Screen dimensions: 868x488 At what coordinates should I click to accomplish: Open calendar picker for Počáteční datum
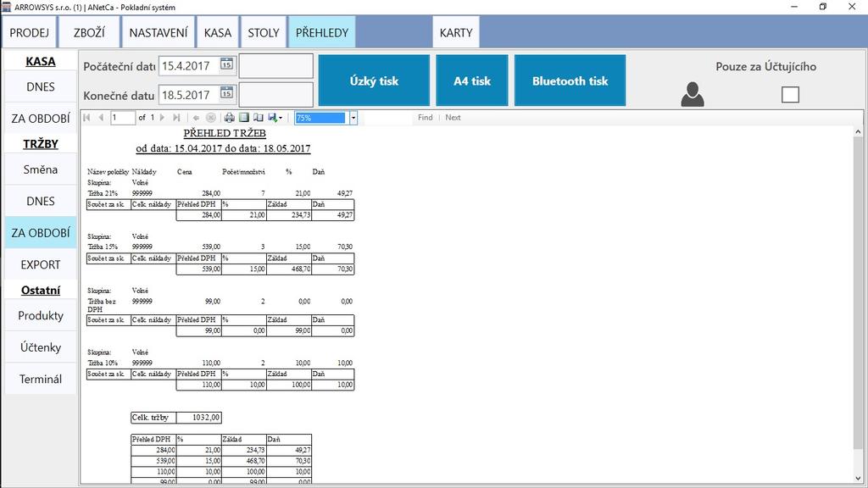coord(226,64)
